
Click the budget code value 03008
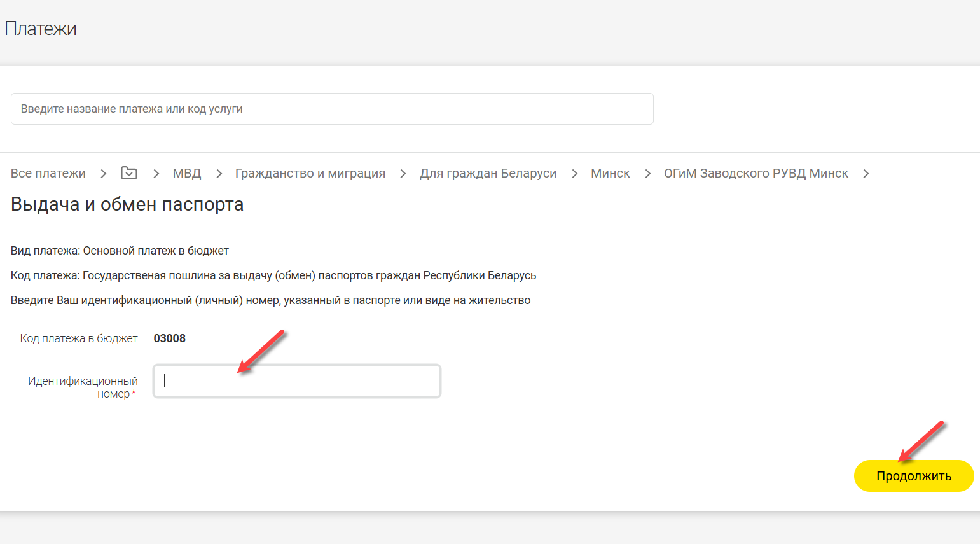pos(170,338)
